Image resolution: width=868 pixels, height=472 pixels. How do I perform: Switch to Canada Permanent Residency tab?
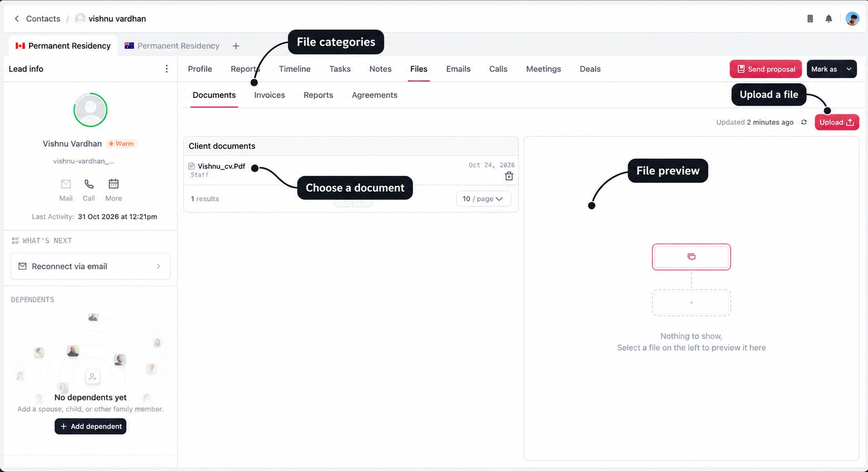63,46
